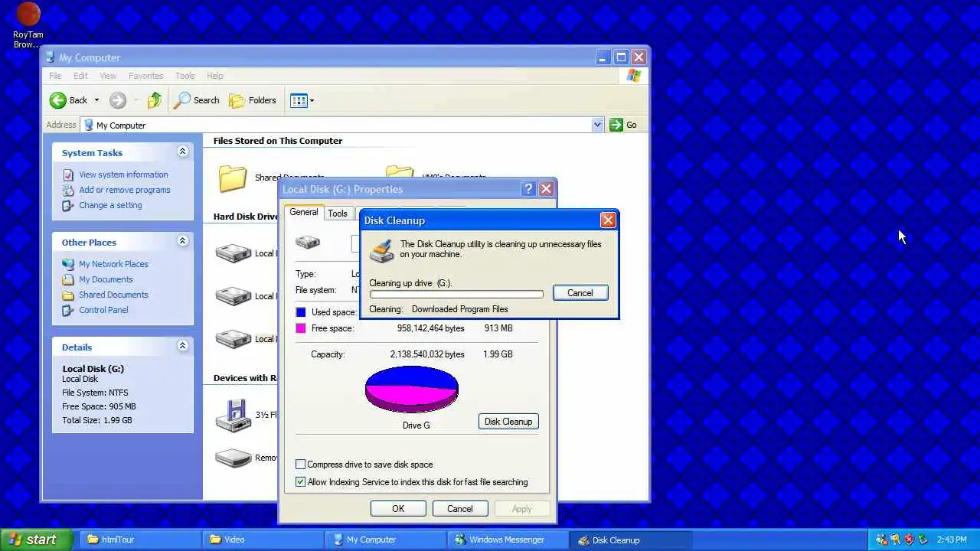Click the Disk Cleanup button in Properties
The image size is (980, 551).
click(x=508, y=422)
